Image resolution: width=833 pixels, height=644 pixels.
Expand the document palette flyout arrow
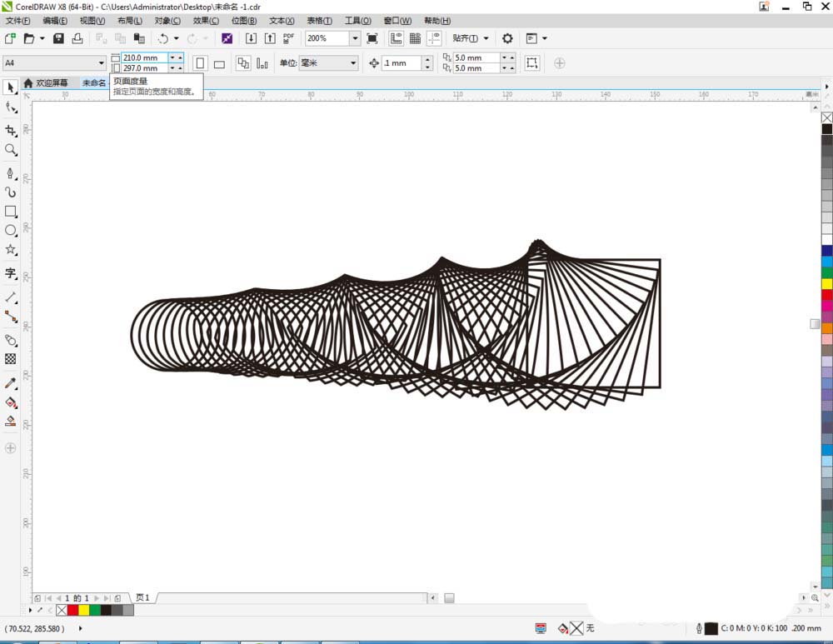point(30,610)
